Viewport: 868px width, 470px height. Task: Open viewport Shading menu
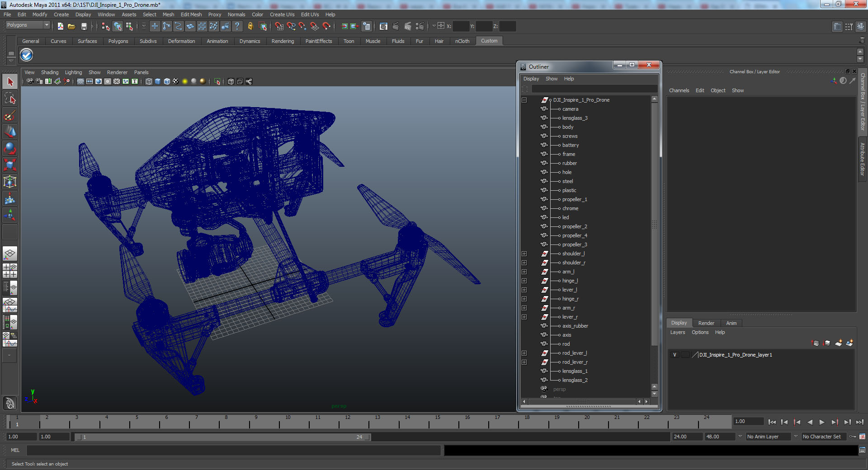coord(50,72)
